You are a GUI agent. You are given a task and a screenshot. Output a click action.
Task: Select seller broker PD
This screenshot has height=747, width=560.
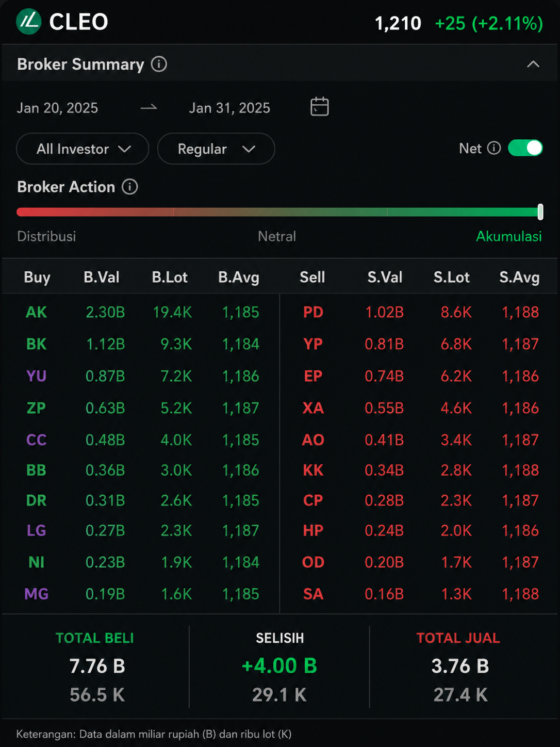coord(313,312)
